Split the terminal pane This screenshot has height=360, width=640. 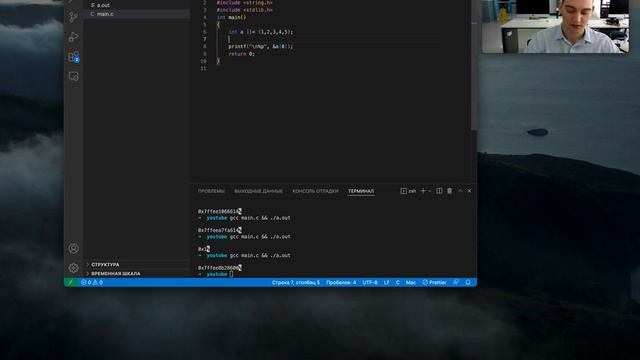pos(439,191)
